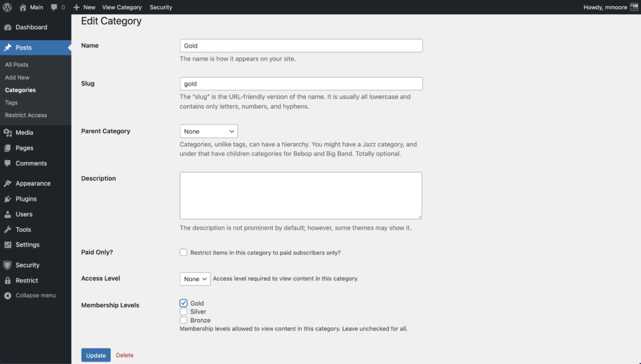
Task: Click the Pages icon in sidebar
Action: pos(8,148)
